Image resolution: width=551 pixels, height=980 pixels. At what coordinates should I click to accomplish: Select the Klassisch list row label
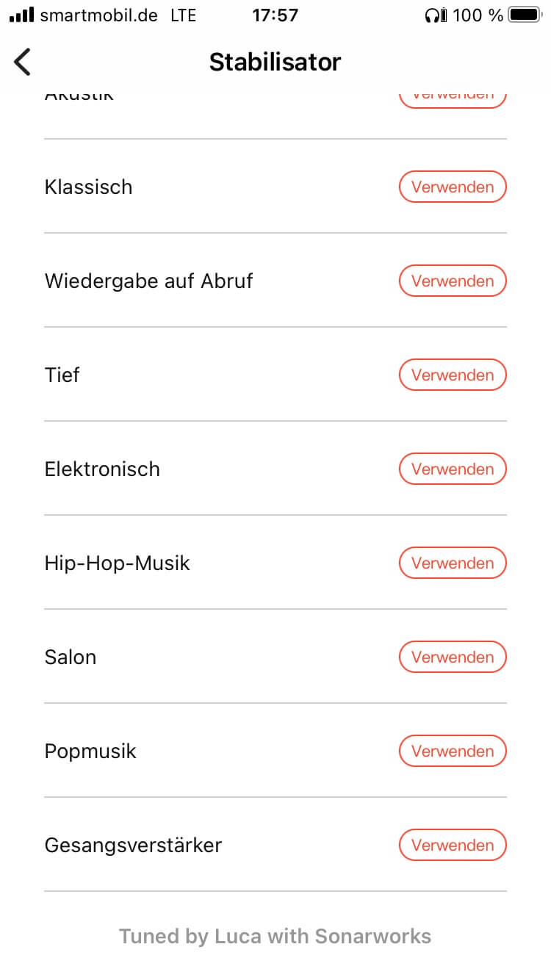click(x=89, y=187)
